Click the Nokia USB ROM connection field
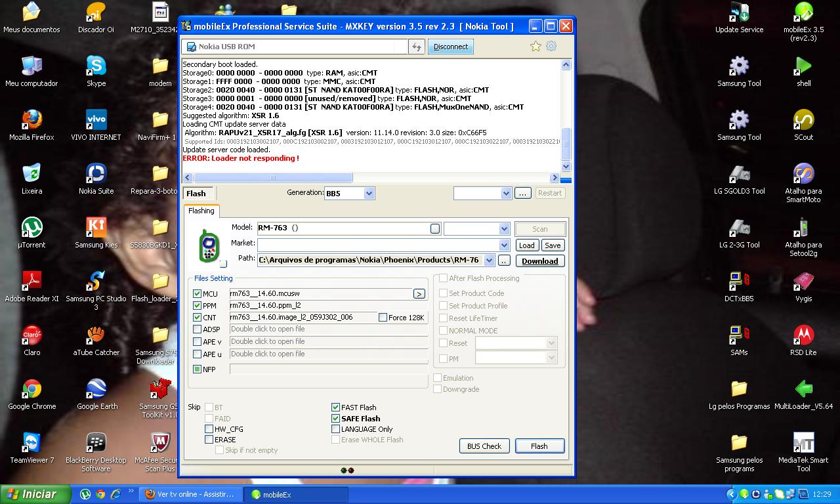The height and width of the screenshot is (504, 840). click(x=295, y=47)
